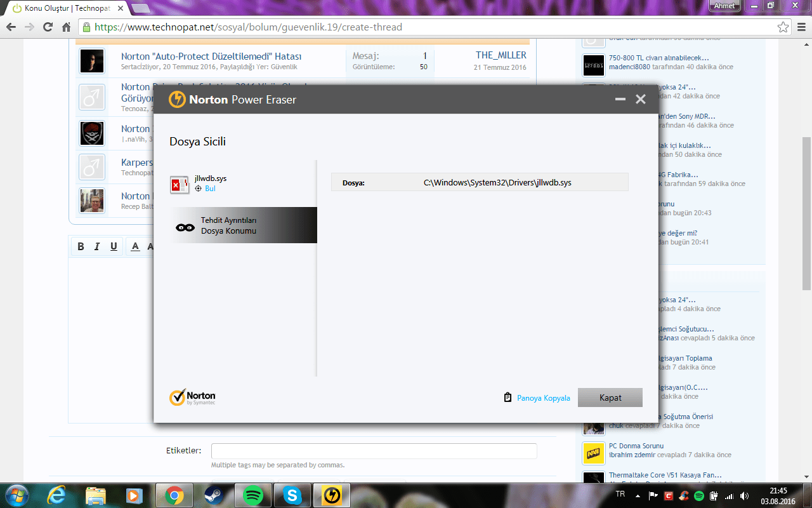Click the masked-eyes threat details icon
This screenshot has height=508, width=812.
tap(185, 227)
